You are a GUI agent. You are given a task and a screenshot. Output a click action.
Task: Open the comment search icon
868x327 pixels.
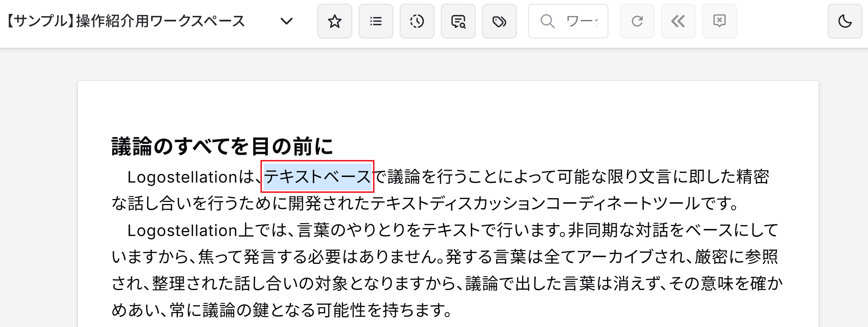tap(458, 21)
